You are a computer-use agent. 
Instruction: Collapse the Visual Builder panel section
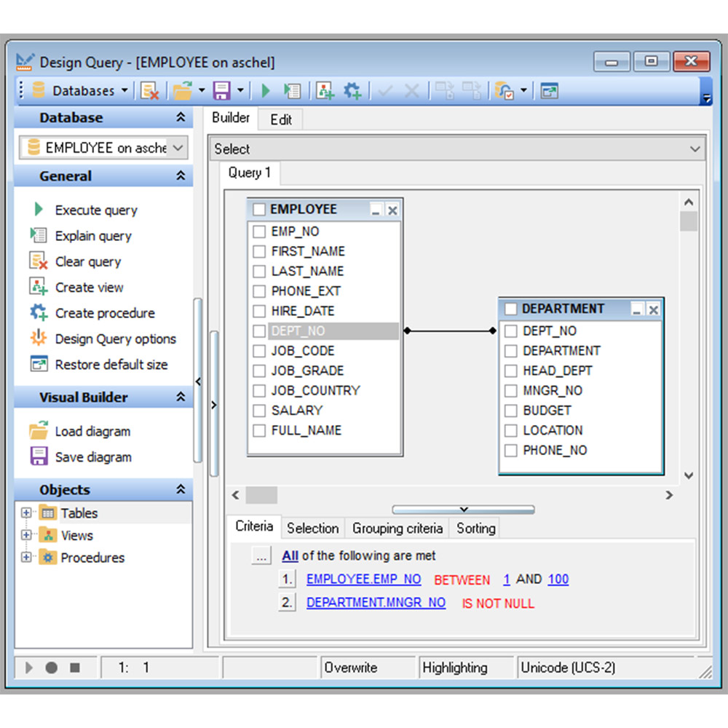click(x=181, y=397)
